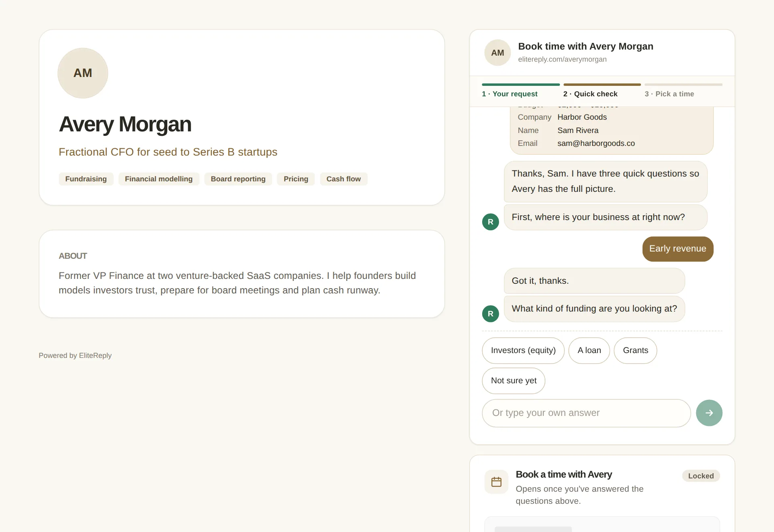Open the elitereply.com/averymorgan link
Viewport: 774px width, 532px height.
(562, 59)
